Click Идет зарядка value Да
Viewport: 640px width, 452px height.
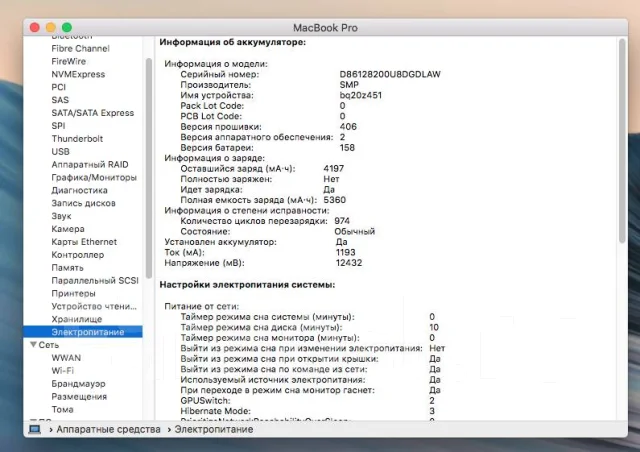pos(329,189)
